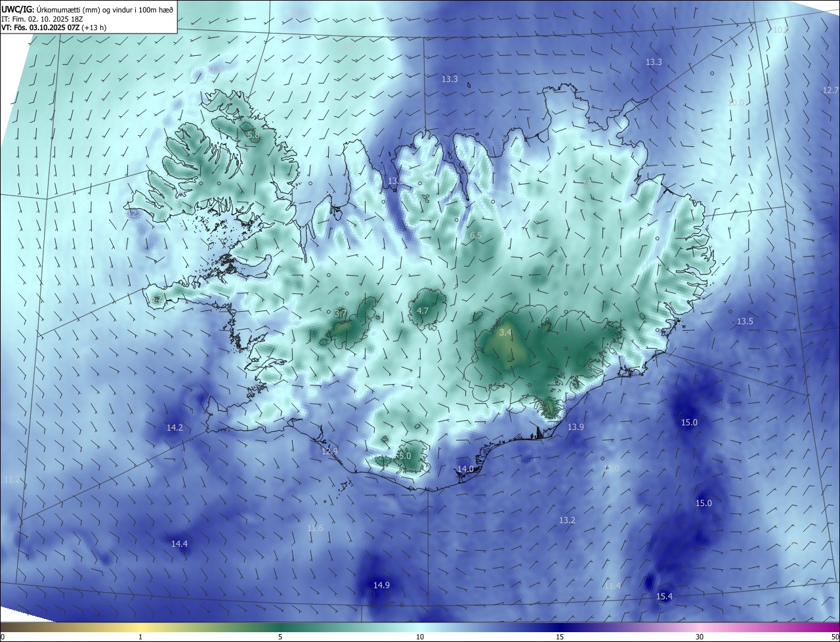Click the 15 tick label on the colour scale
Viewport: 840px width, 642px height.
point(560,637)
